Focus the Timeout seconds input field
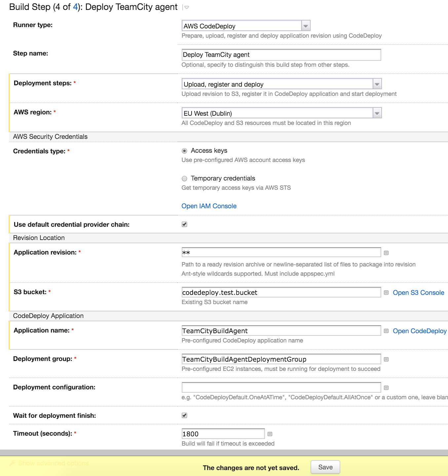 click(x=223, y=434)
